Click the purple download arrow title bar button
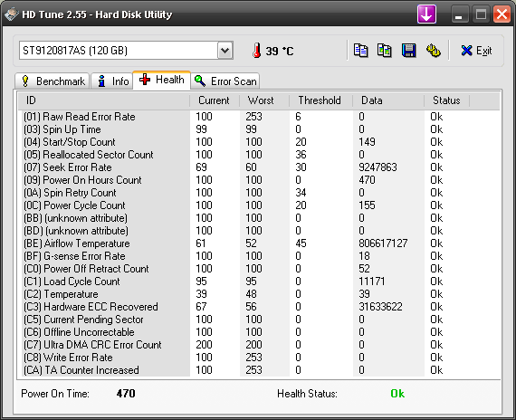 pos(426,14)
